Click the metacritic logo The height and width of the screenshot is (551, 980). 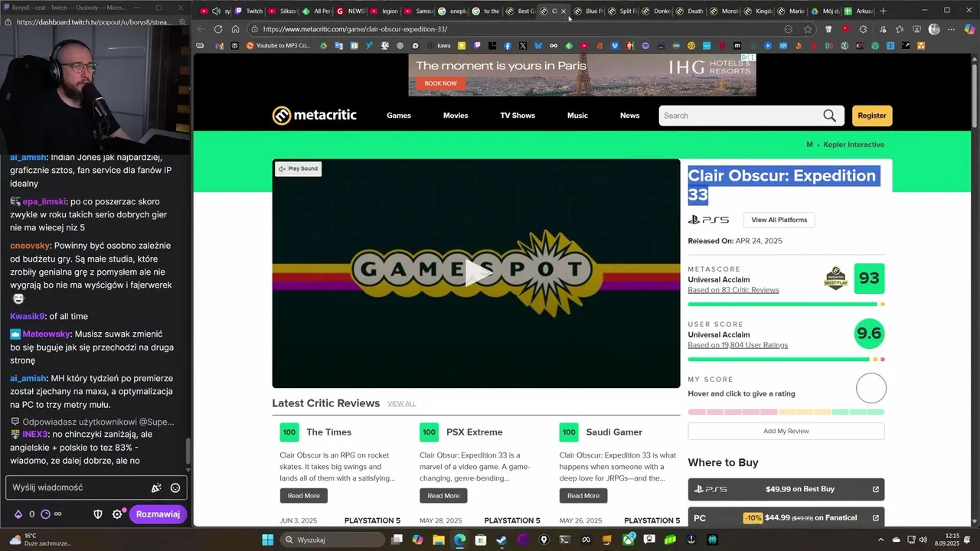tap(315, 116)
